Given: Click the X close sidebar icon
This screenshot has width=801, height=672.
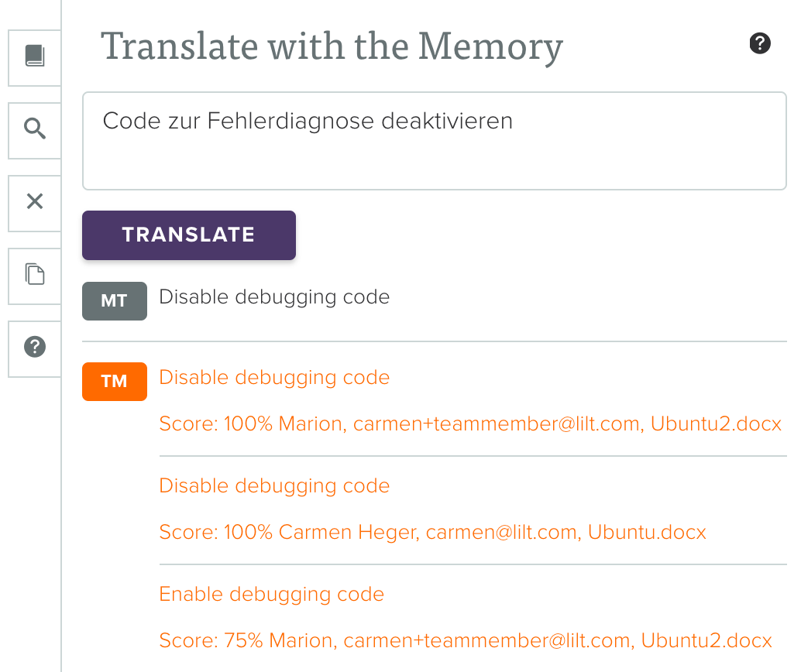Looking at the screenshot, I should point(35,202).
